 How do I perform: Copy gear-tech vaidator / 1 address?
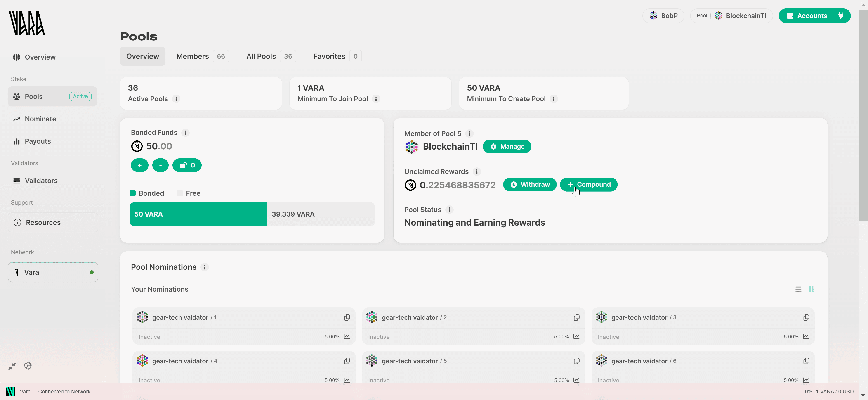click(347, 317)
